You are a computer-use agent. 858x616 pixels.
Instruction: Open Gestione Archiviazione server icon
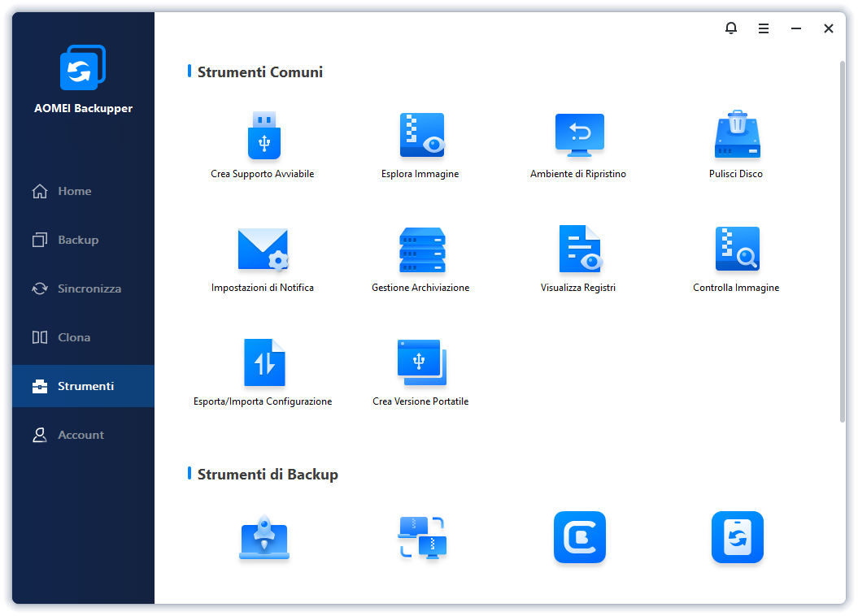point(421,249)
